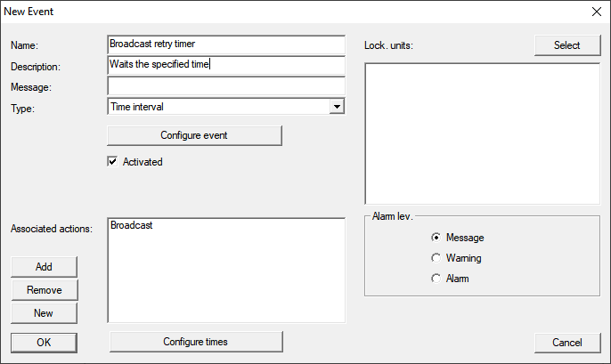Click into the Description text field

pos(224,65)
